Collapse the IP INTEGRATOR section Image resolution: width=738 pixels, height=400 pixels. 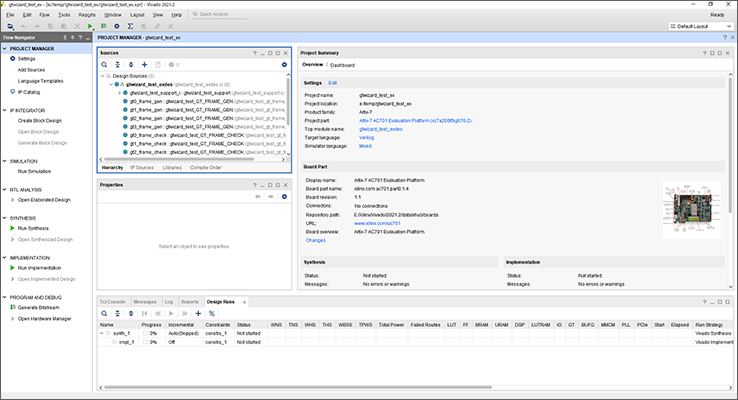click(5, 111)
